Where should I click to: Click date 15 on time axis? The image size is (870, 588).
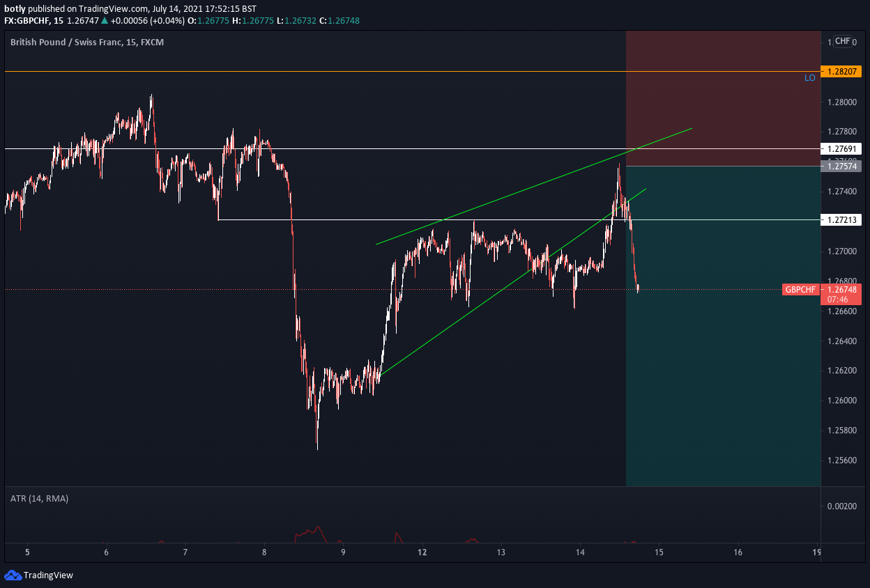[659, 552]
